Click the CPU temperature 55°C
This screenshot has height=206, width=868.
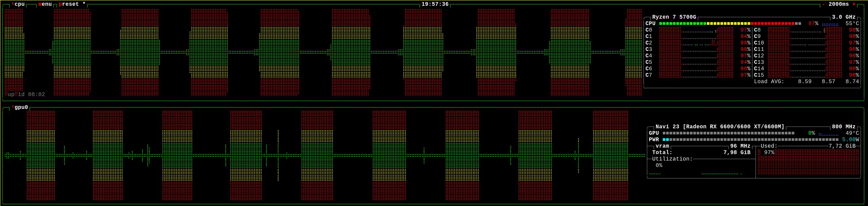pos(852,23)
